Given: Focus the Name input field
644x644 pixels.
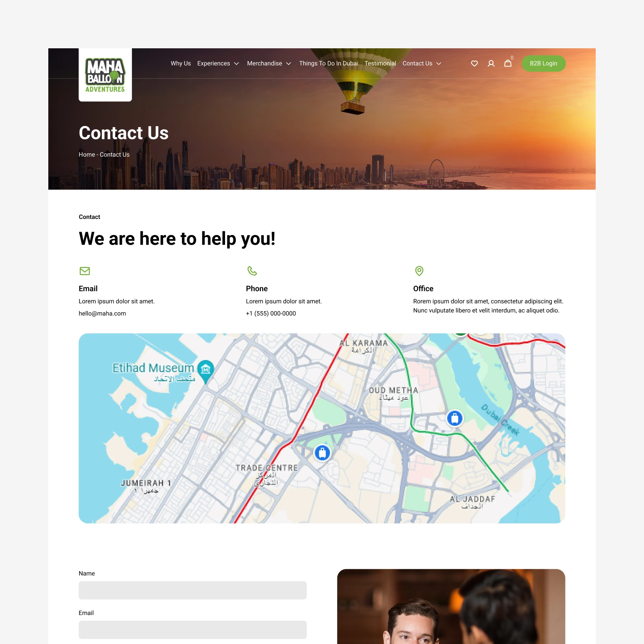Looking at the screenshot, I should coord(192,590).
